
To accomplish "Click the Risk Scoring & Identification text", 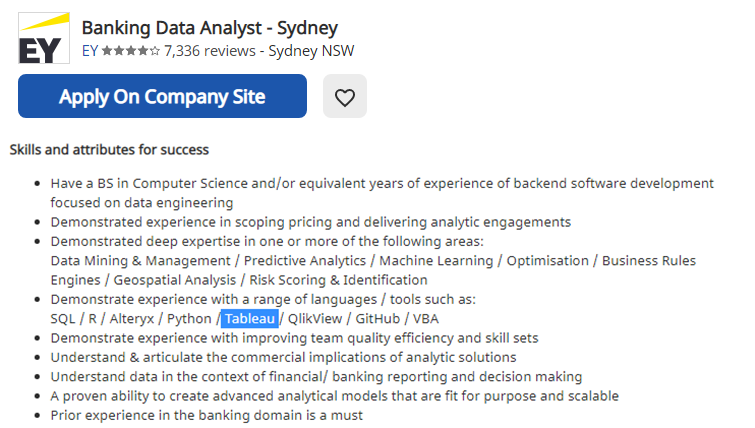I will pyautogui.click(x=338, y=280).
